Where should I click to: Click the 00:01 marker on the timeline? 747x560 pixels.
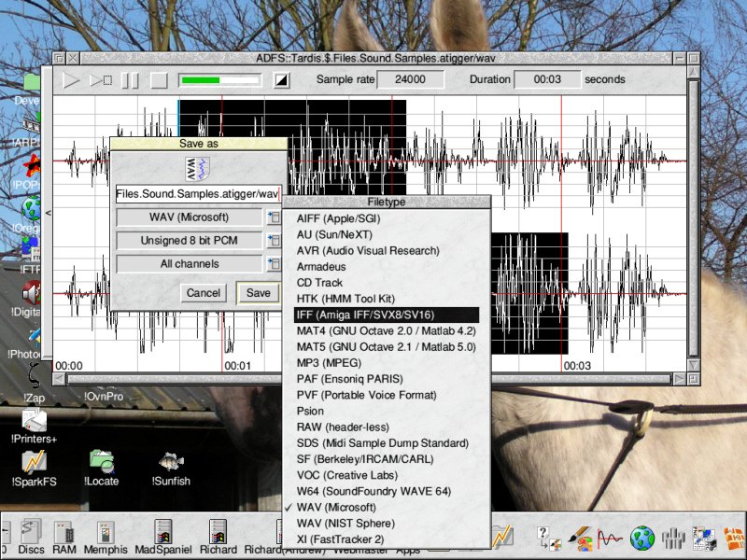238,366
